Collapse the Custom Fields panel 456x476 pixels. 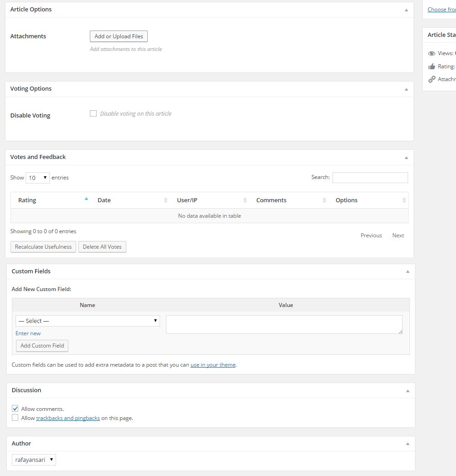[x=408, y=271]
